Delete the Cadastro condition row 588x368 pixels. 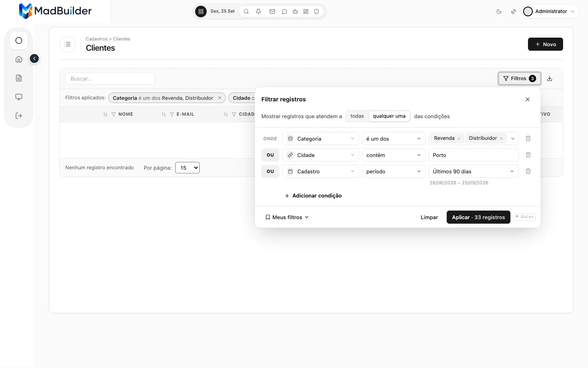pyautogui.click(x=528, y=171)
